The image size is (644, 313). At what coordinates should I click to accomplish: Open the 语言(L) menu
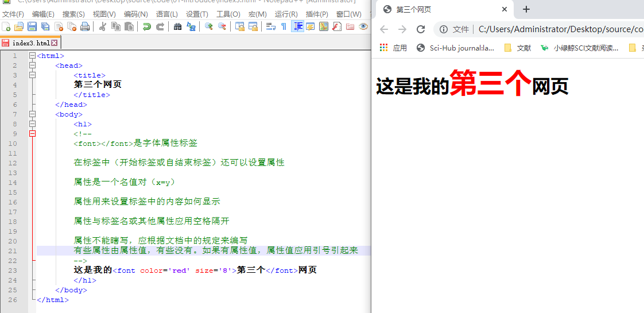167,14
